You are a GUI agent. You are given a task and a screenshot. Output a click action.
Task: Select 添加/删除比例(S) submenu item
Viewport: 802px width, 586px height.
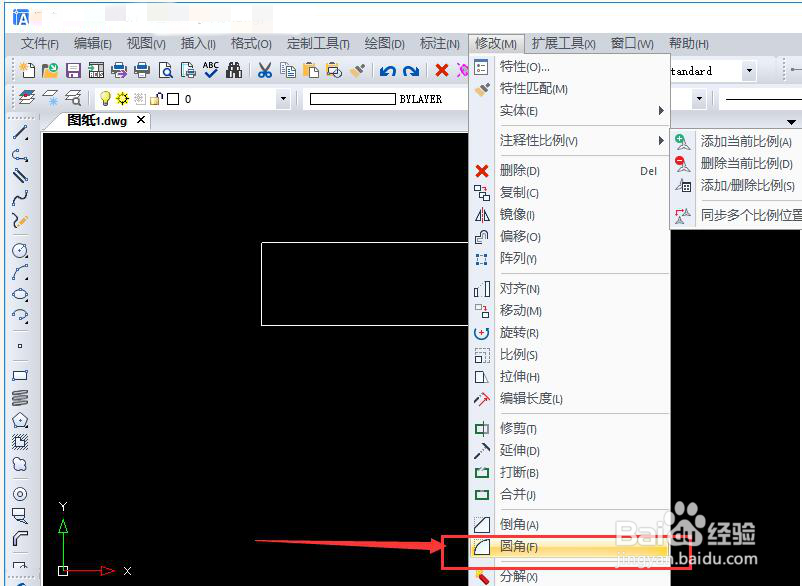tap(737, 186)
